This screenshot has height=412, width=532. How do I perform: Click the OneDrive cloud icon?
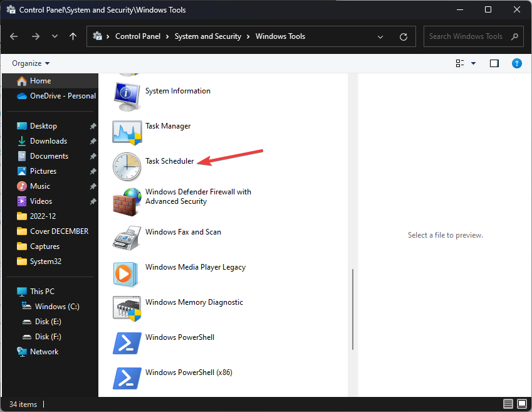(x=22, y=96)
